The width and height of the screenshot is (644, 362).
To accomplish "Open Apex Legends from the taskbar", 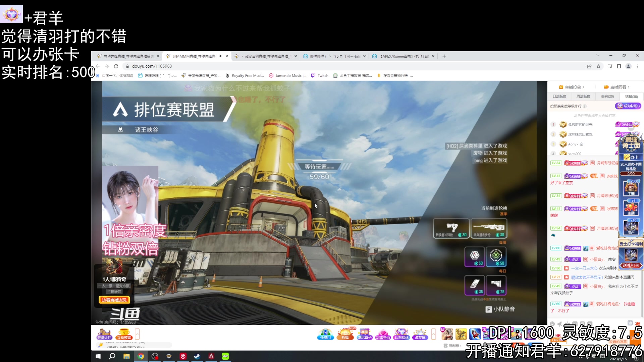I will 211,356.
